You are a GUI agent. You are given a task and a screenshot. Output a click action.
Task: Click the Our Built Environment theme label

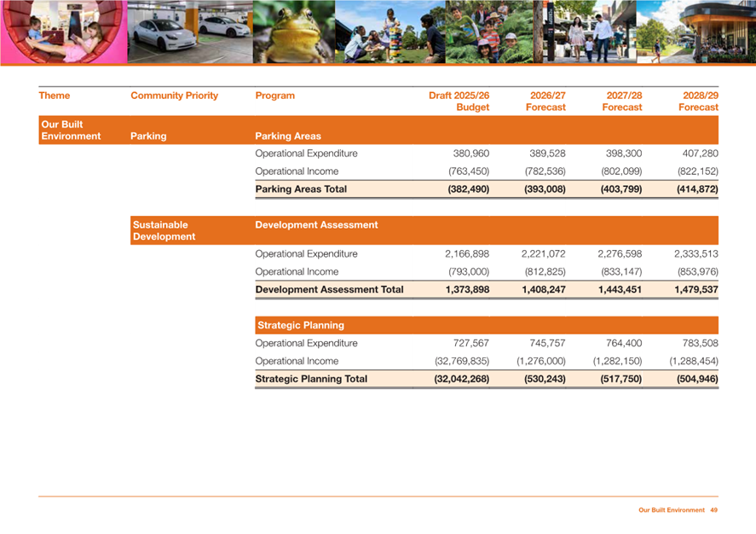coord(71,131)
